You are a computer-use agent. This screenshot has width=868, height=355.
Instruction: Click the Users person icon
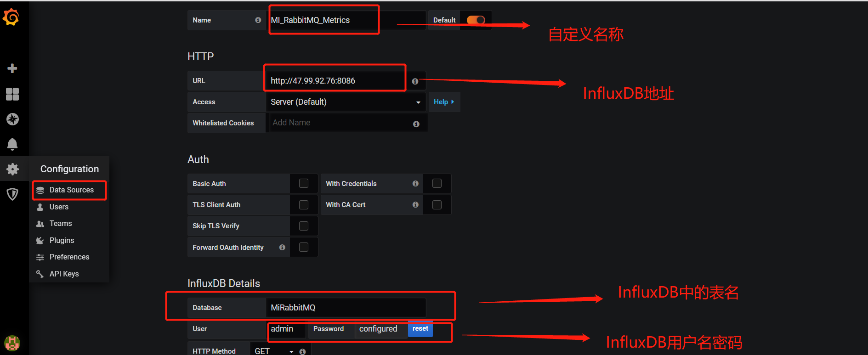pyautogui.click(x=40, y=207)
